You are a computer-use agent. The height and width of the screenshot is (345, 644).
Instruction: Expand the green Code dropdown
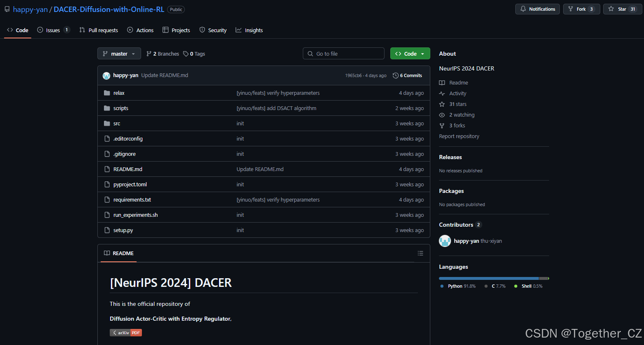[410, 53]
